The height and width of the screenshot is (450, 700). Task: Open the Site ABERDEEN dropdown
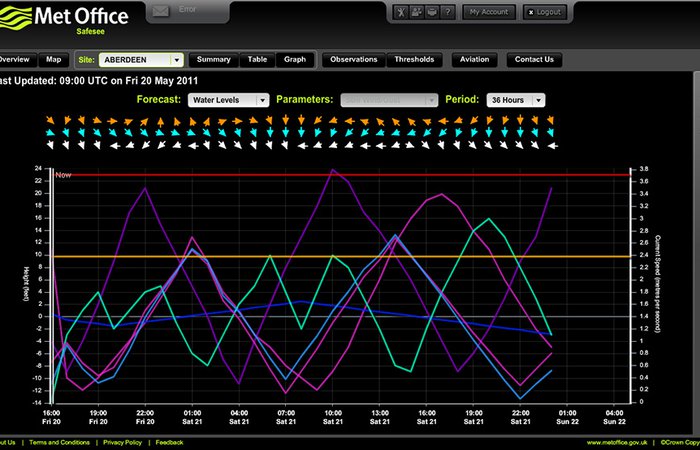click(141, 60)
